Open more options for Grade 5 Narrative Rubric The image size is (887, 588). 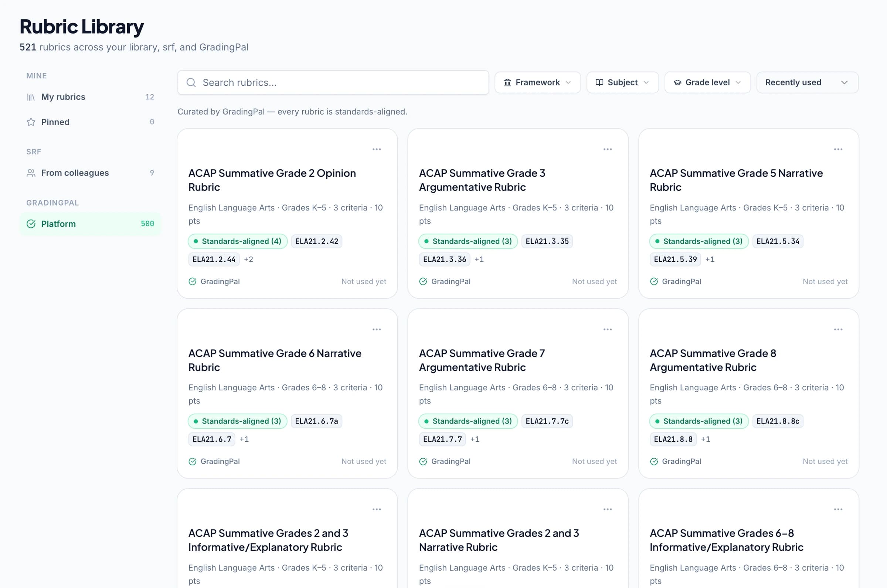(x=838, y=149)
